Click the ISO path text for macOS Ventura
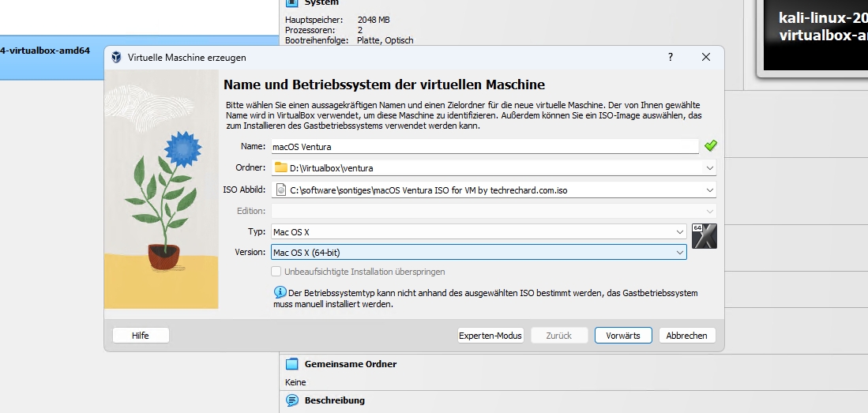868x413 pixels. [428, 190]
